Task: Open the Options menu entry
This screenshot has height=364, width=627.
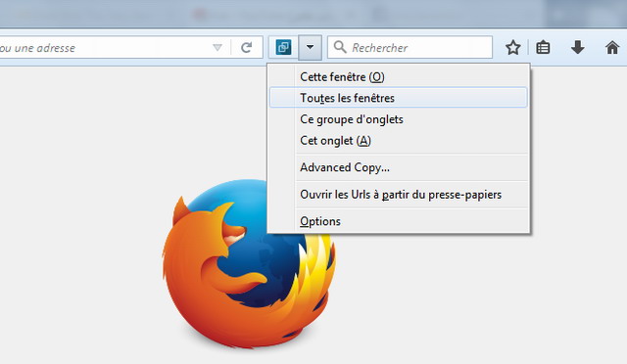Action: [x=399, y=221]
